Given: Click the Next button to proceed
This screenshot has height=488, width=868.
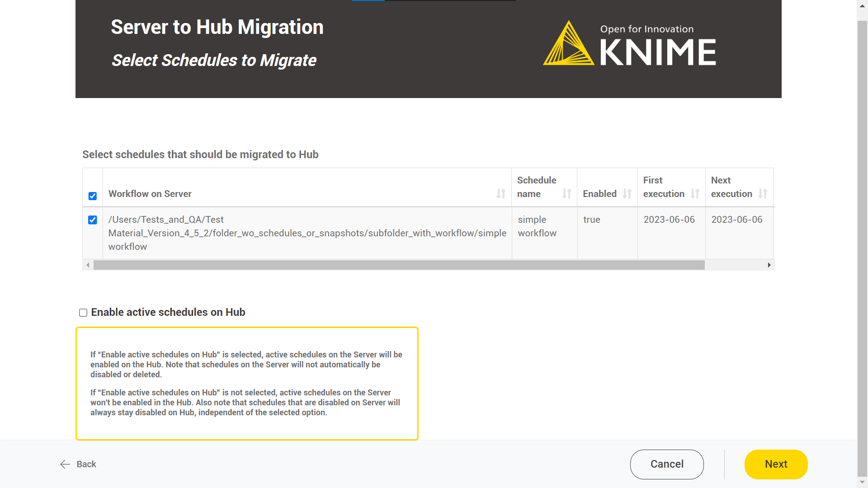Looking at the screenshot, I should pos(776,464).
